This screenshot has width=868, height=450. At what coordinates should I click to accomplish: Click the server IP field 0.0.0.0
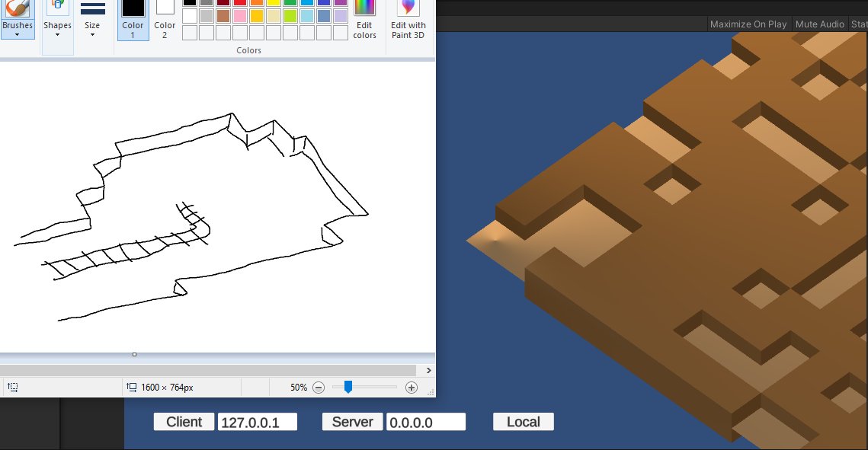[x=426, y=422]
